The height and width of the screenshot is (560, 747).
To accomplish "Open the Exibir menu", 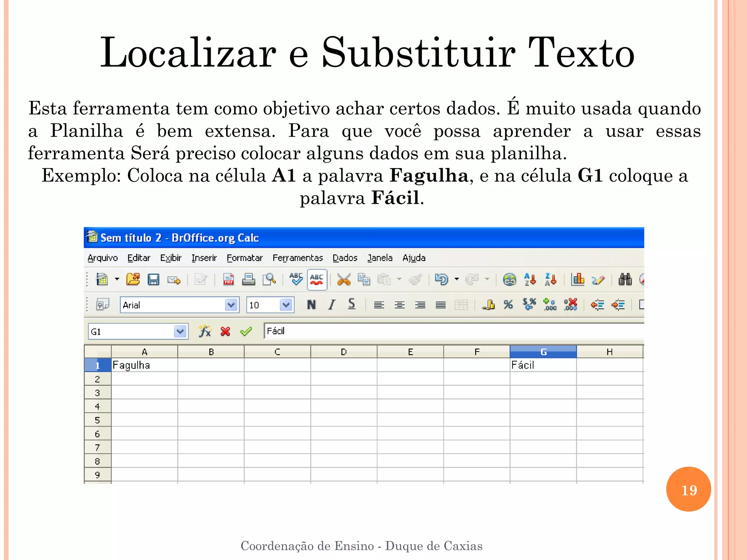I will click(171, 258).
